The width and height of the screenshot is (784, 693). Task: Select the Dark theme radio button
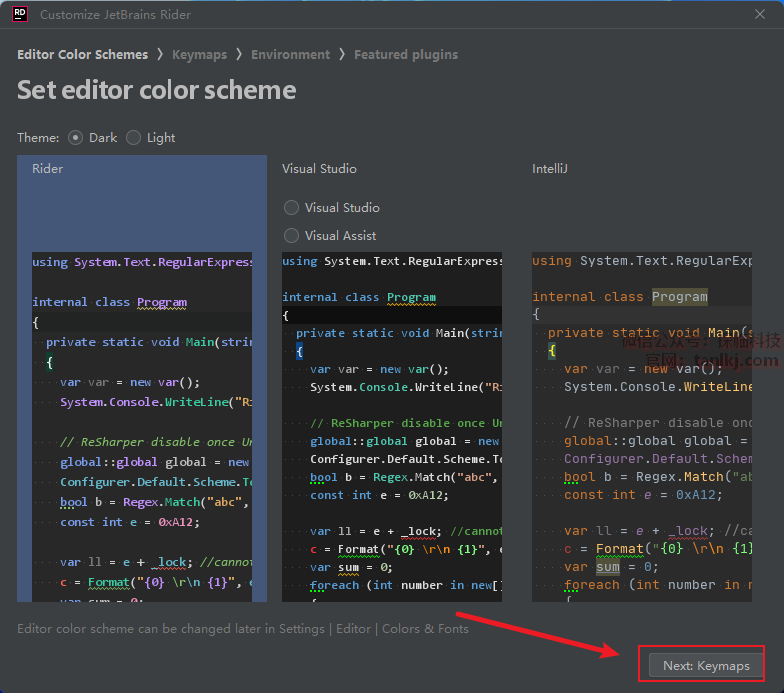point(76,138)
